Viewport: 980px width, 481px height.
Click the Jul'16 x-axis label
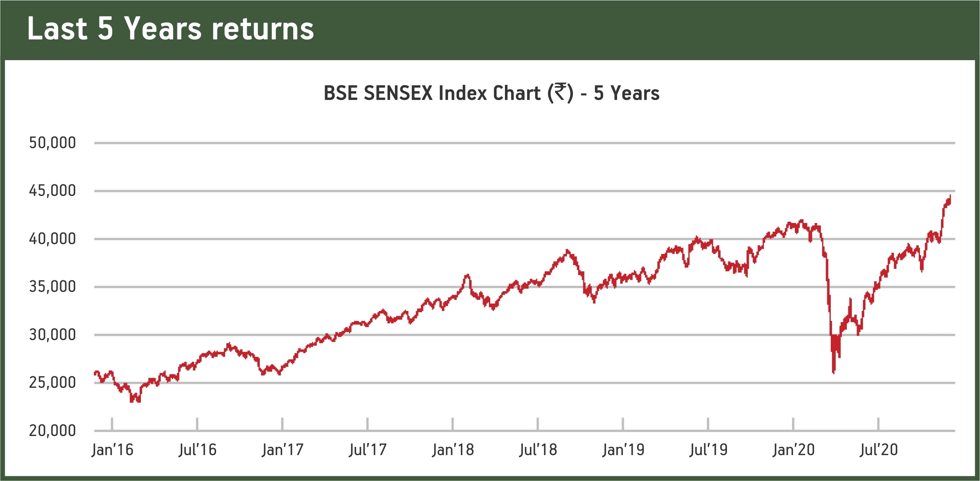point(197,450)
